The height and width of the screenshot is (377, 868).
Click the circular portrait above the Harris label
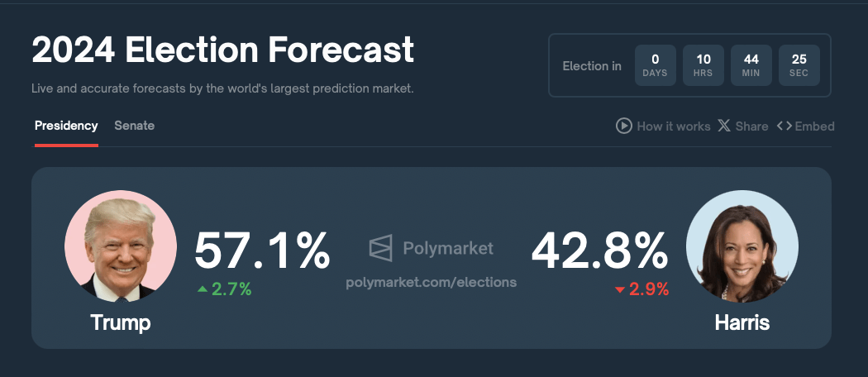click(x=742, y=246)
